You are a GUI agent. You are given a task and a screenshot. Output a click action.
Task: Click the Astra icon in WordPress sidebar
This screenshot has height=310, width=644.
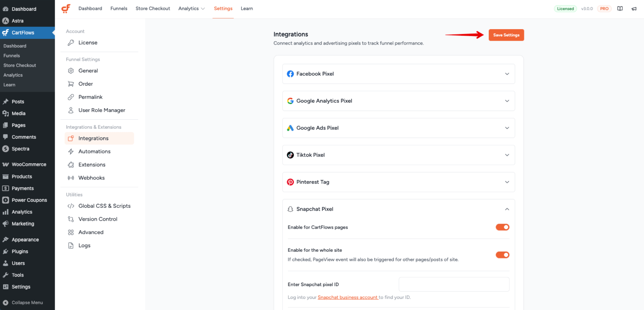coord(5,21)
